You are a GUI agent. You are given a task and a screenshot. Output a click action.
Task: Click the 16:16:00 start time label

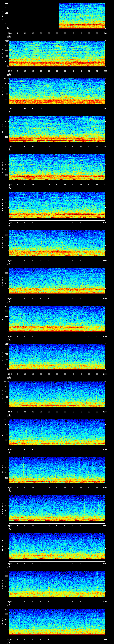(x=9, y=487)
